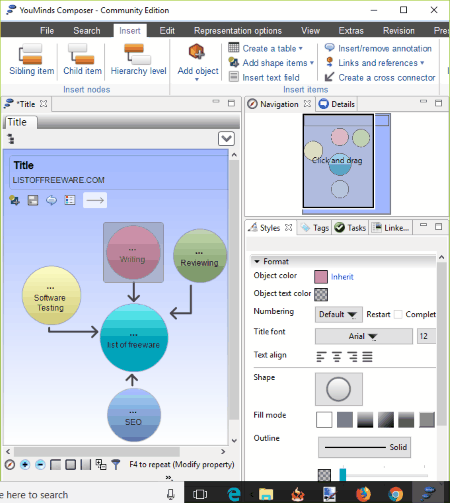Click the title font size field
The image size is (450, 503).
[x=426, y=336]
